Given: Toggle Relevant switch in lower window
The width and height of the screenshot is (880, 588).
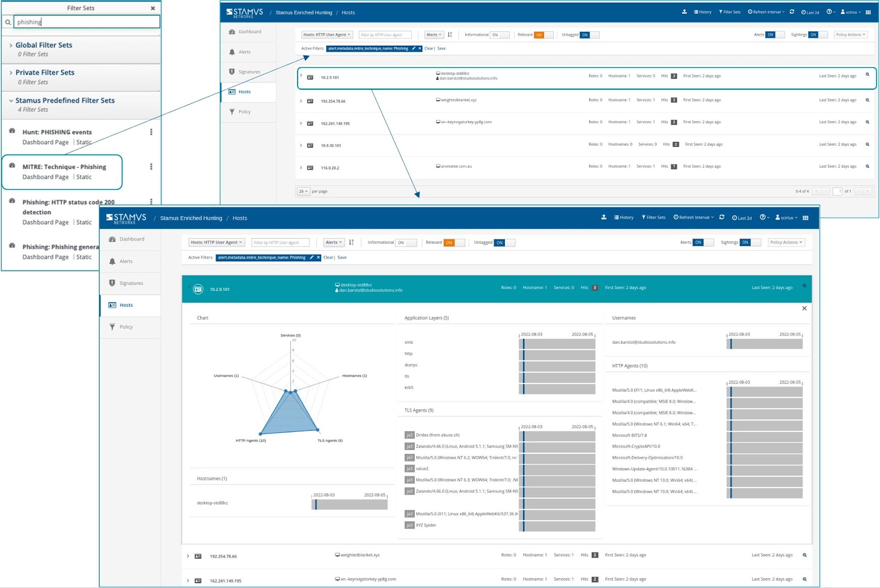Looking at the screenshot, I should coord(454,243).
